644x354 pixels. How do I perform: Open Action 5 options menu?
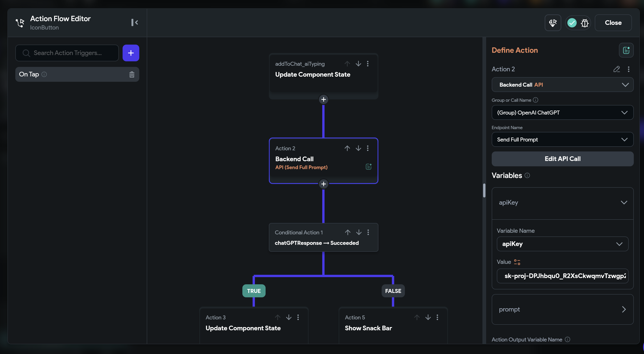437,317
